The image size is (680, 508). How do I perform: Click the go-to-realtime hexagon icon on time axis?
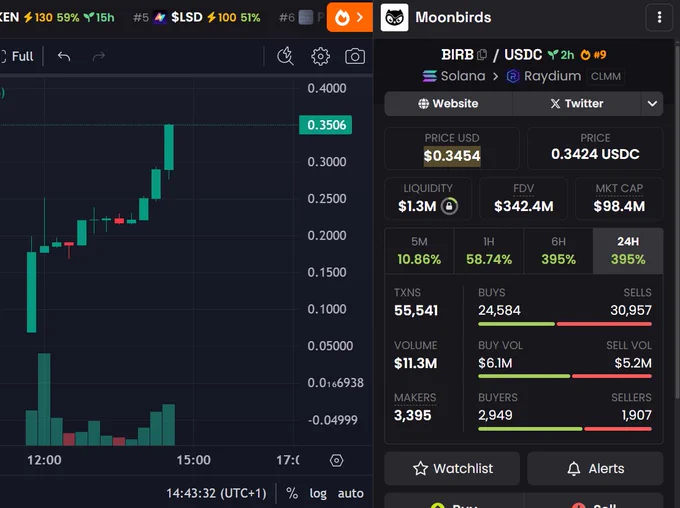(337, 460)
